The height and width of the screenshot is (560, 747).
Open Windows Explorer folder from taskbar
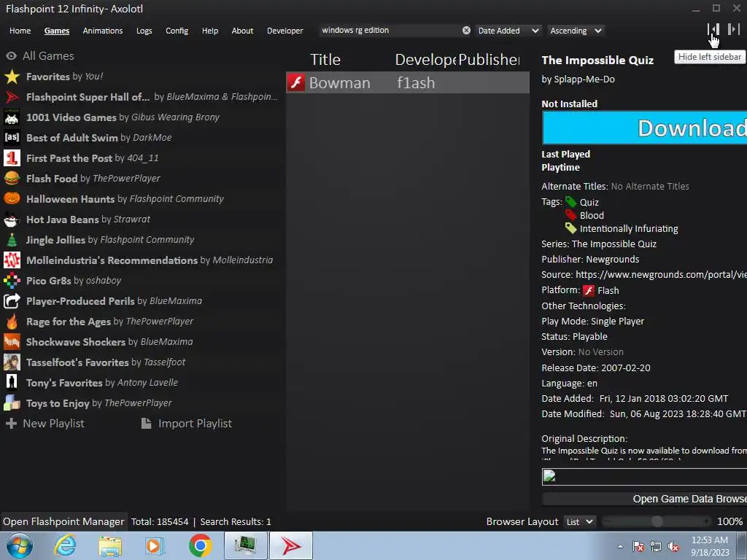pos(110,545)
